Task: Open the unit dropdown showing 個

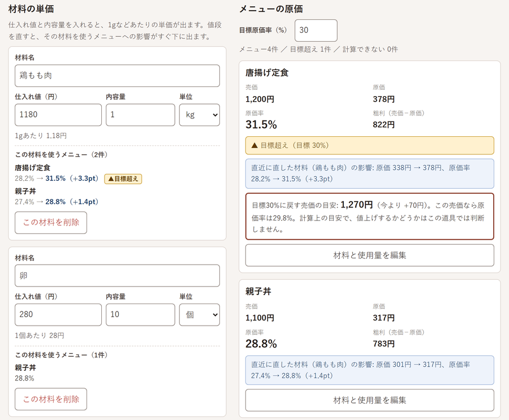Action: (199, 315)
